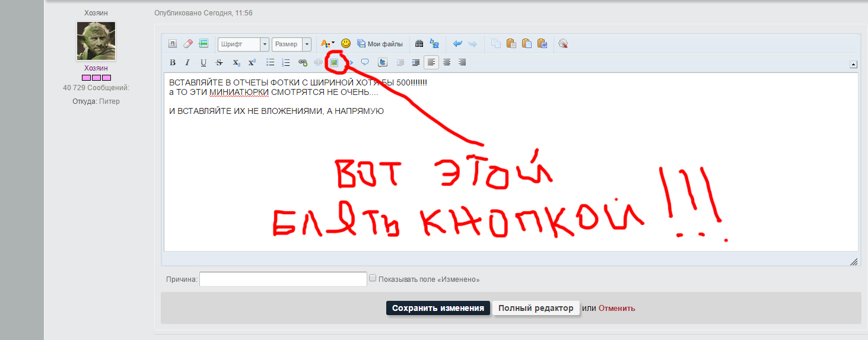Switch to Полный редактор
Screen dimensions: 868x340
coord(536,308)
